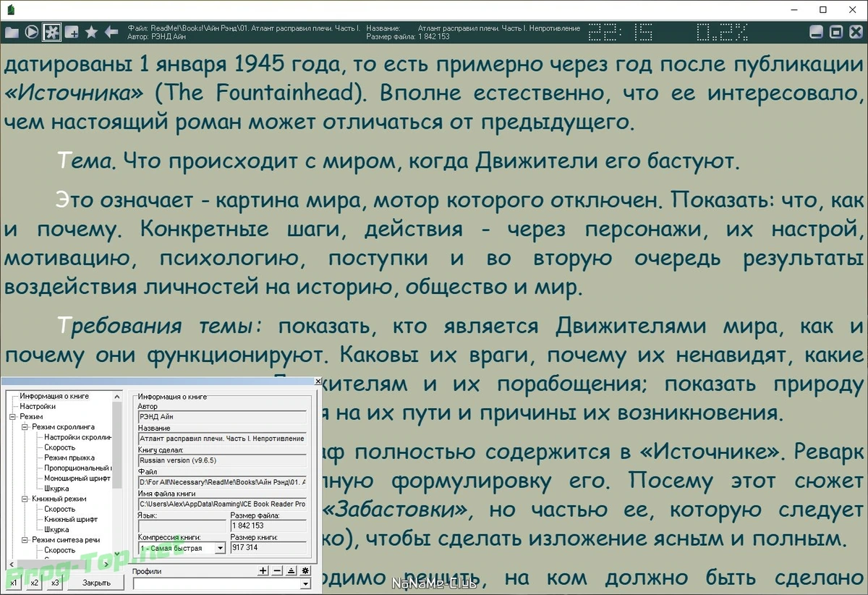Click the empty Язык field
The height and width of the screenshot is (595, 868).
[x=182, y=526]
